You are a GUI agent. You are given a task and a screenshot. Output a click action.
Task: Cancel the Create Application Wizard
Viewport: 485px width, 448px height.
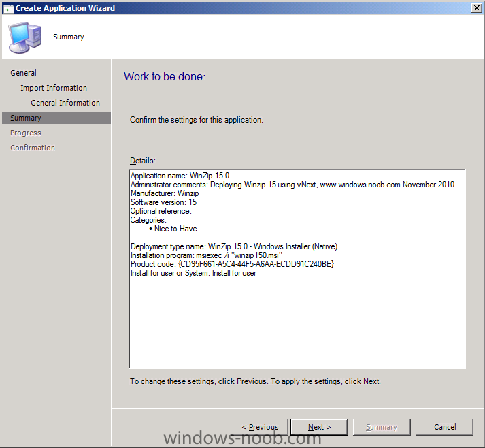coord(444,427)
